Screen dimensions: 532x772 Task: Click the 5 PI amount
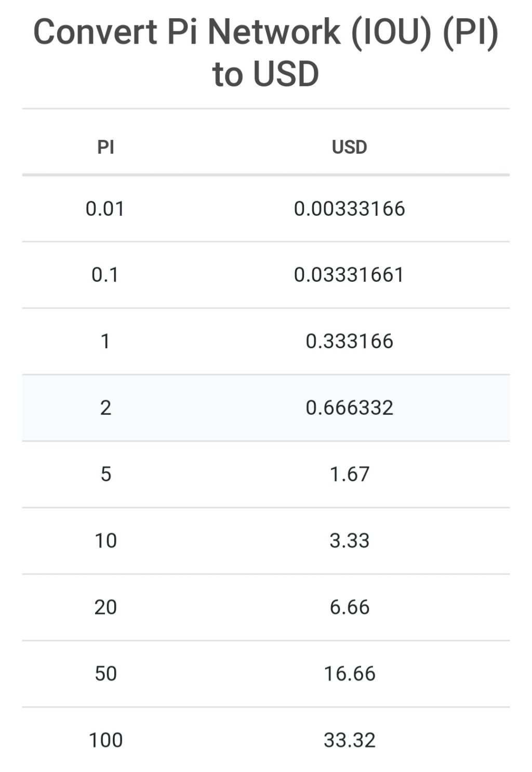[105, 474]
